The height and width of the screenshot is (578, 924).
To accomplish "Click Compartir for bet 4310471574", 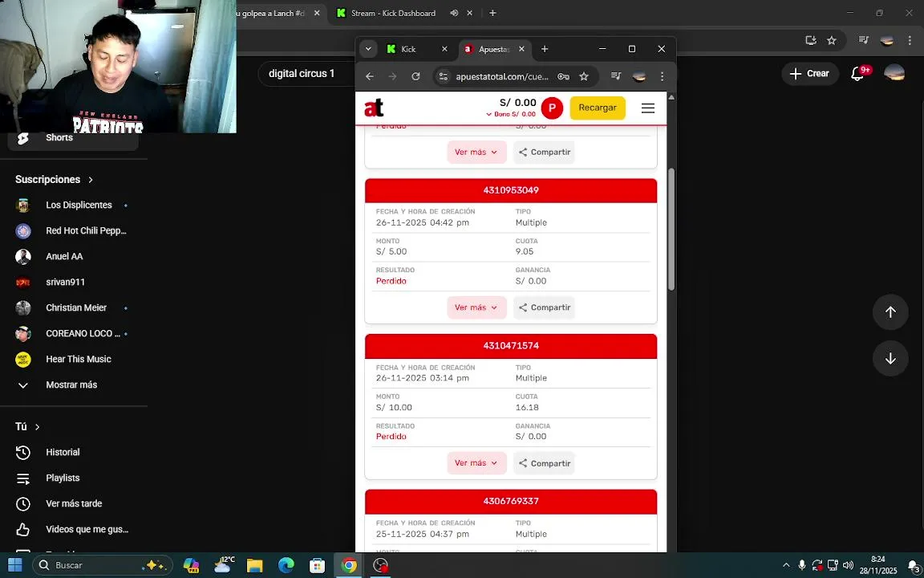I will click(x=544, y=463).
